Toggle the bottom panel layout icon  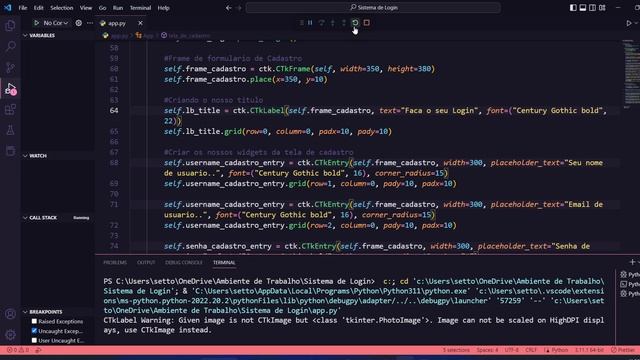pos(583,8)
